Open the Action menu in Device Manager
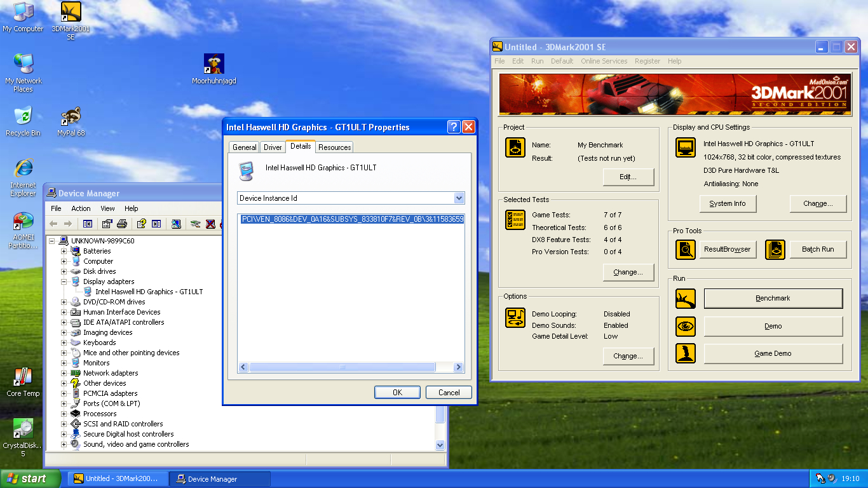This screenshot has width=868, height=488. click(x=81, y=208)
